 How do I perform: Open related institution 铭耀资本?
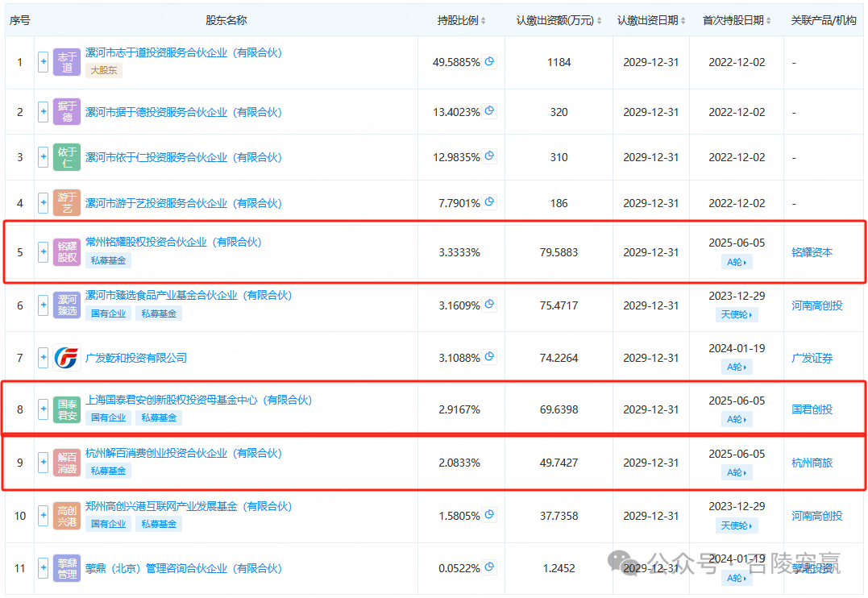[x=812, y=252]
